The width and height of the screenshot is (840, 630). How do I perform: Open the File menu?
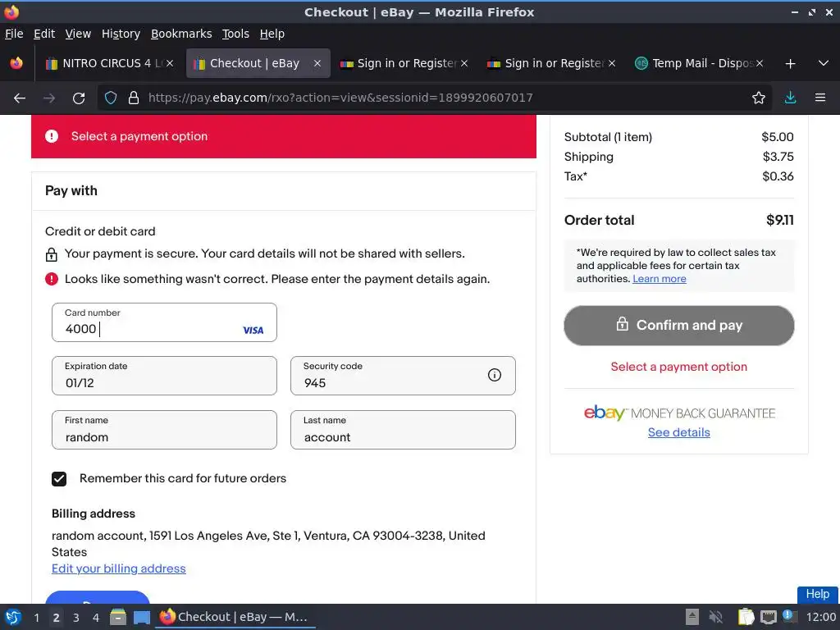(x=14, y=34)
